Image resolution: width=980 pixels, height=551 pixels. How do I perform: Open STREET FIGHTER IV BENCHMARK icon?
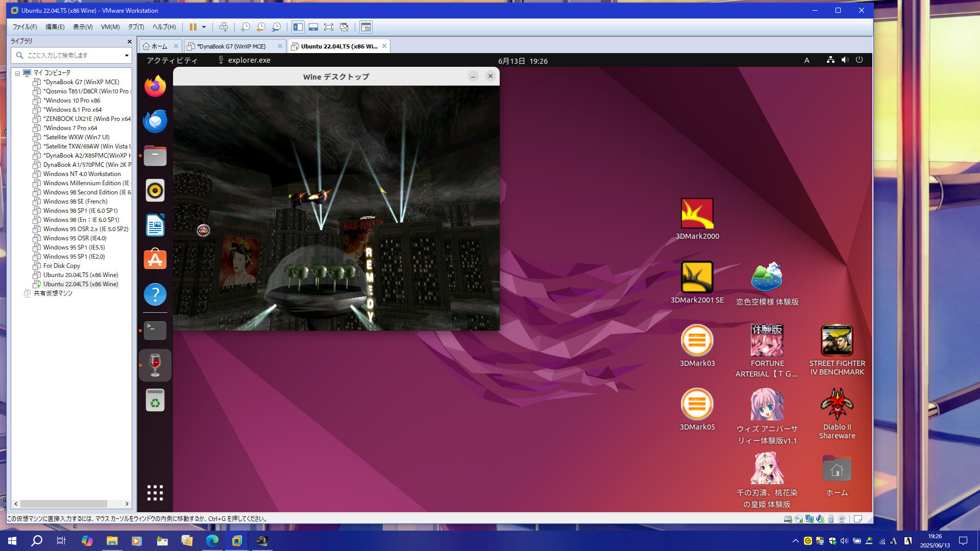tap(837, 350)
